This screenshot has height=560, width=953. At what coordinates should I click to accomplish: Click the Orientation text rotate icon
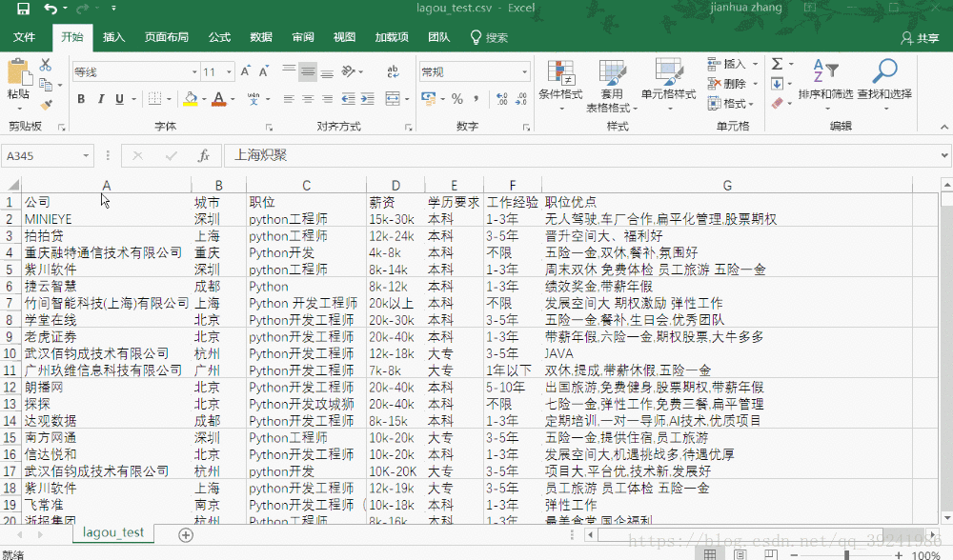[348, 71]
